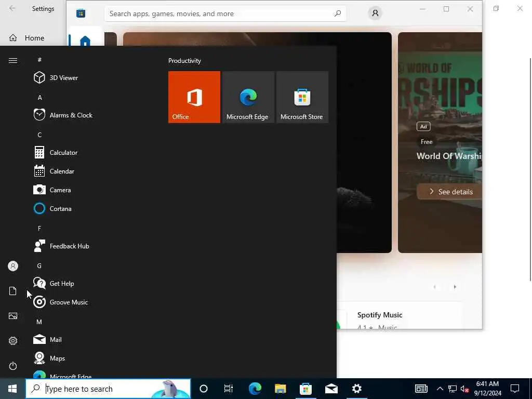Click the Settings back arrow
This screenshot has height=399, width=532.
coord(12,8)
